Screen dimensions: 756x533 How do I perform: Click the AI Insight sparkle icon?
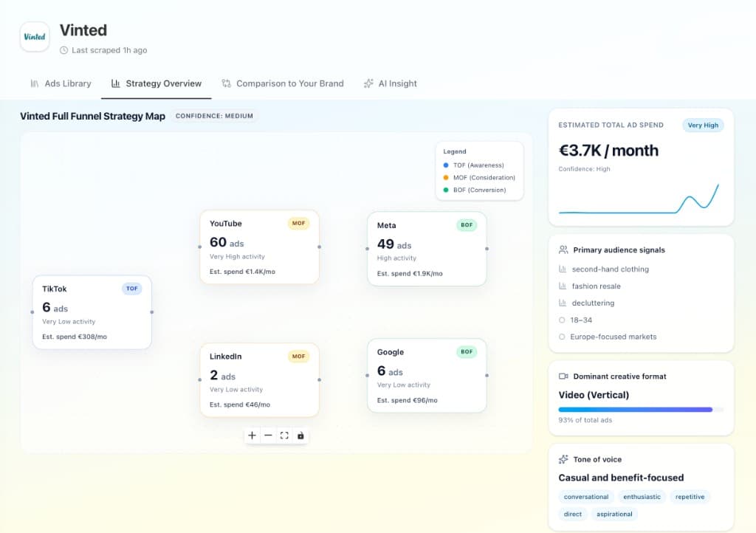point(368,83)
